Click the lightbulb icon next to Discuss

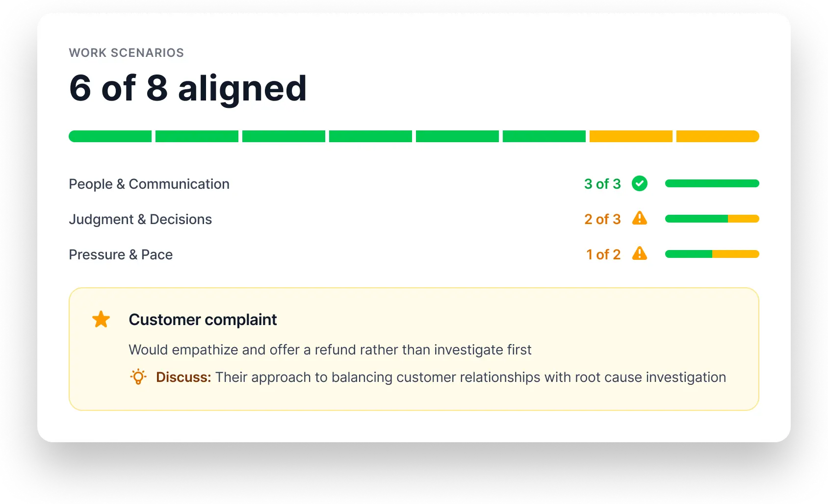[x=139, y=377]
